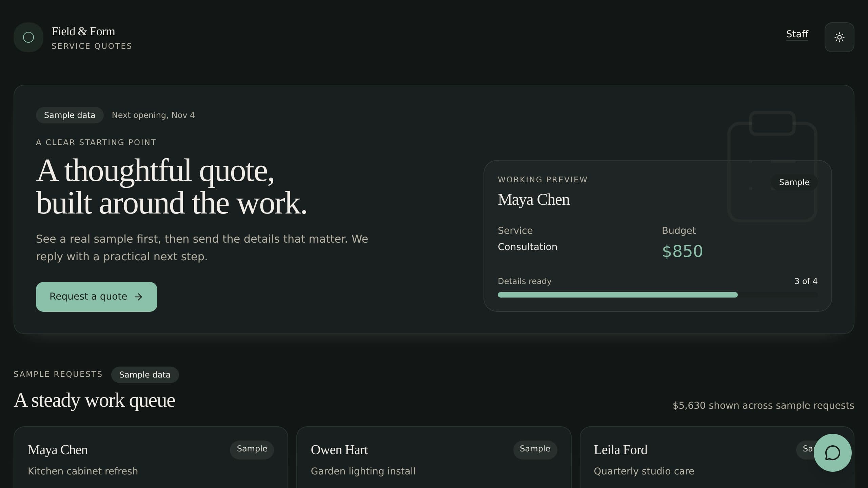
Task: Click Garden lighting install text
Action: (363, 471)
